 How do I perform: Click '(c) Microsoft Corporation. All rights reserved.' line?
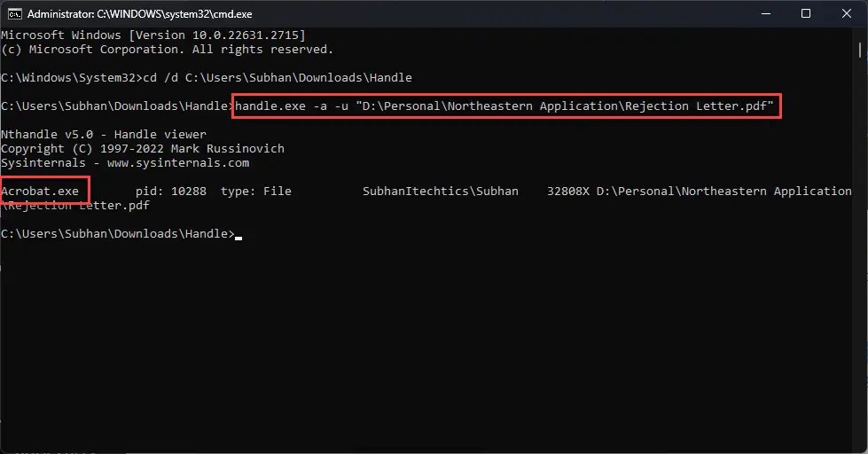(168, 50)
